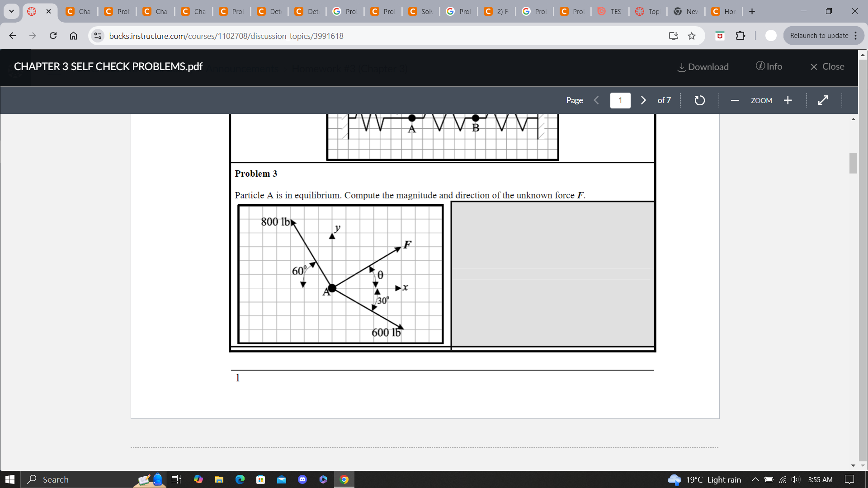This screenshot has width=868, height=488.
Task: Go to the next PDF page
Action: click(x=643, y=100)
